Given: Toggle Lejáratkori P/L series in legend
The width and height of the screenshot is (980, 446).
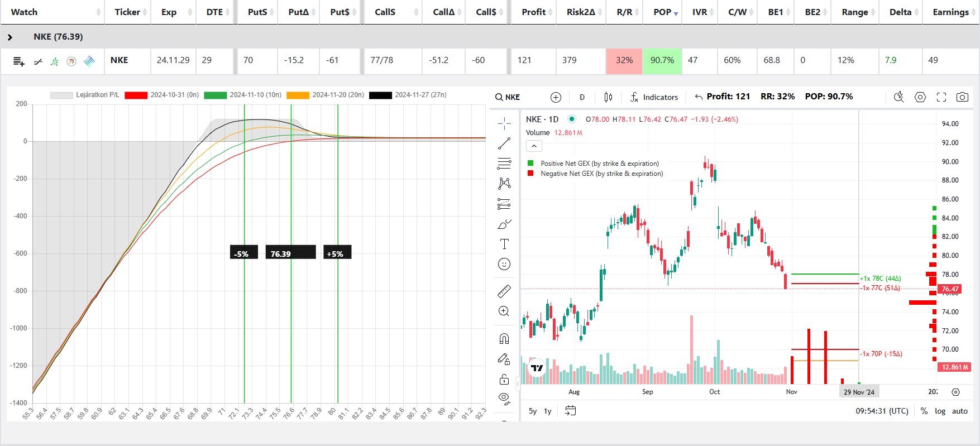Looking at the screenshot, I should coord(85,95).
